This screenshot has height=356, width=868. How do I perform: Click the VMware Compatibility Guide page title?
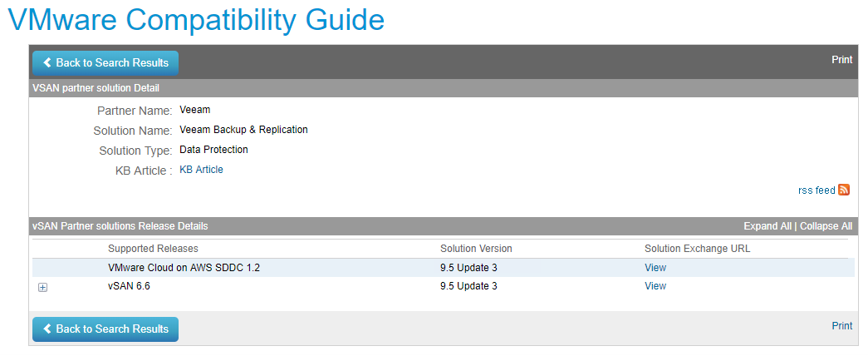coord(196,20)
